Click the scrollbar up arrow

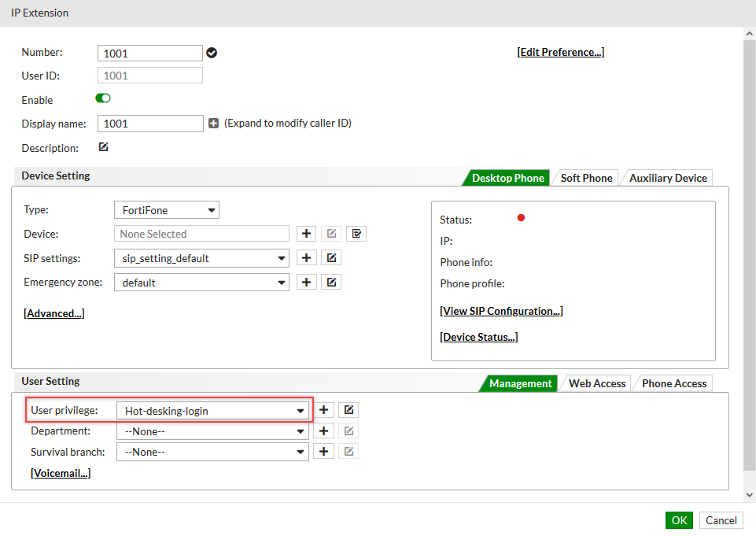749,34
